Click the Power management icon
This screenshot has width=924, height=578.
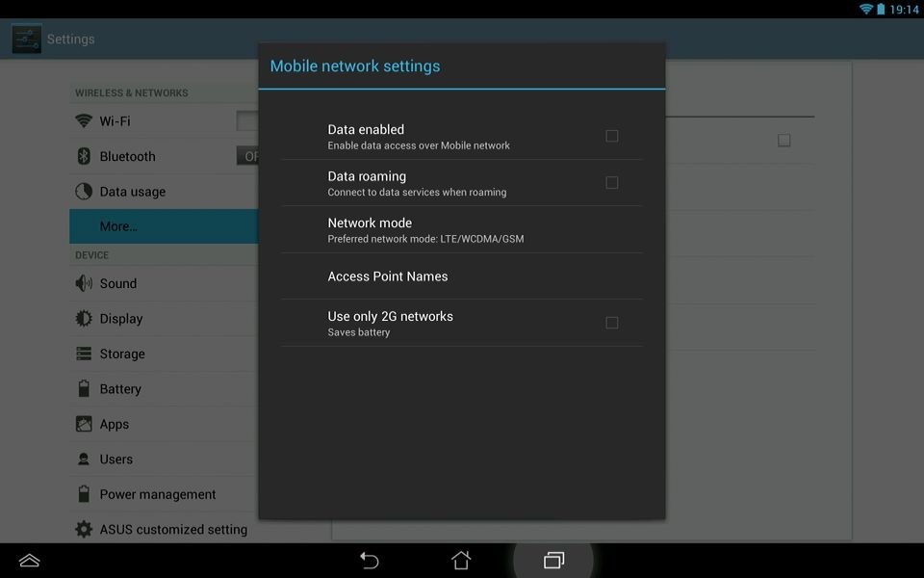[84, 493]
